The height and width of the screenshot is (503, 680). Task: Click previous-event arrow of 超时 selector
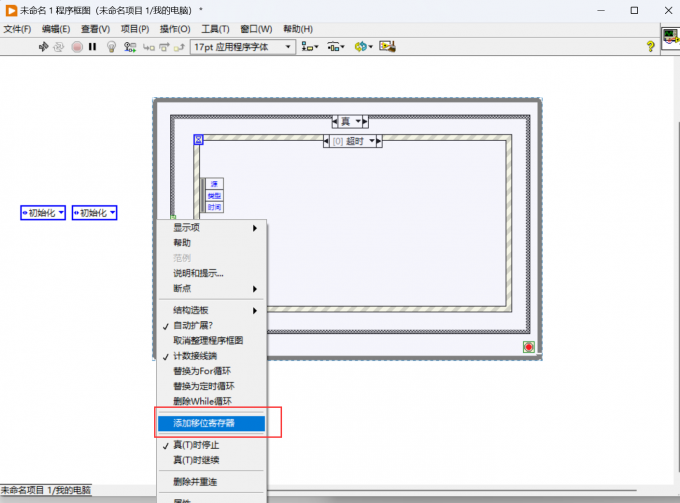coord(326,141)
